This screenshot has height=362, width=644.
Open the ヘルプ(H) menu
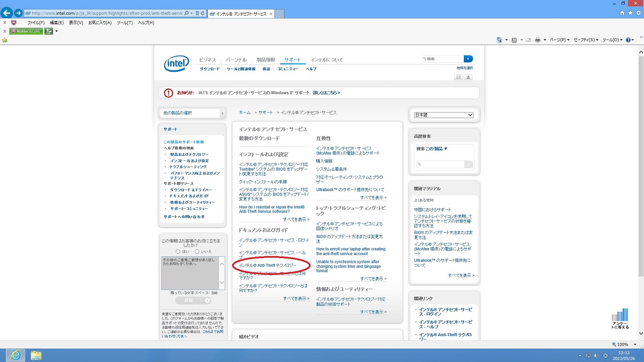[x=146, y=23]
